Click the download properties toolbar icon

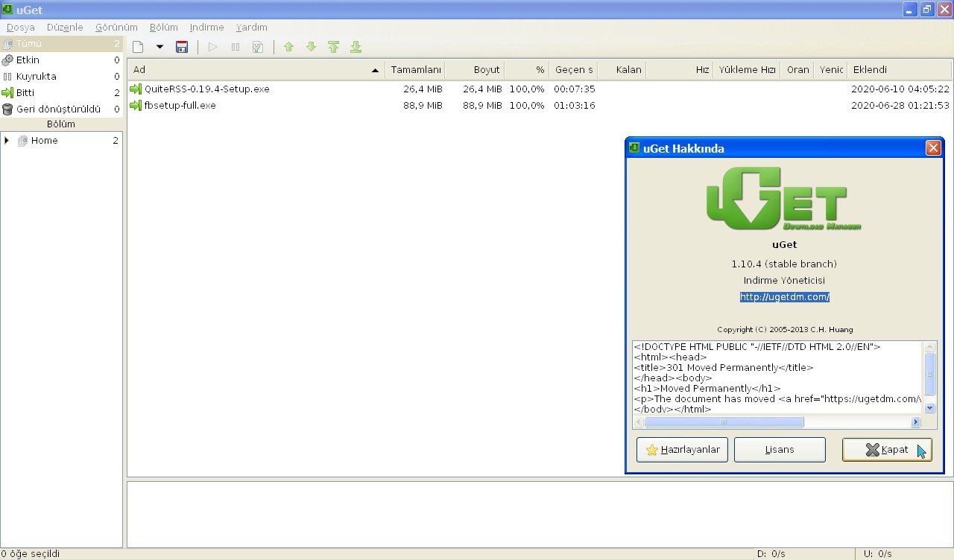(x=258, y=47)
